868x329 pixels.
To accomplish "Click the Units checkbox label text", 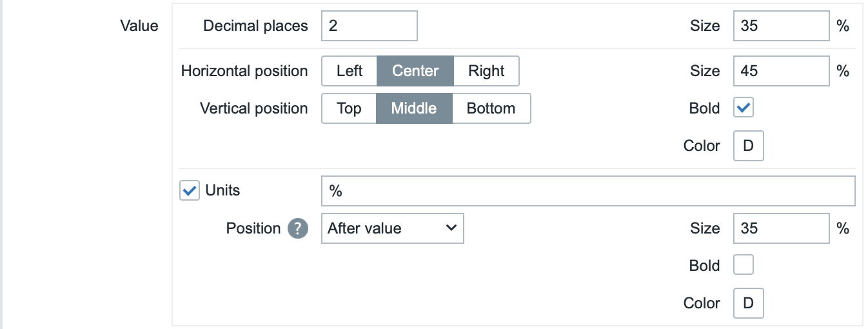I will pyautogui.click(x=222, y=191).
